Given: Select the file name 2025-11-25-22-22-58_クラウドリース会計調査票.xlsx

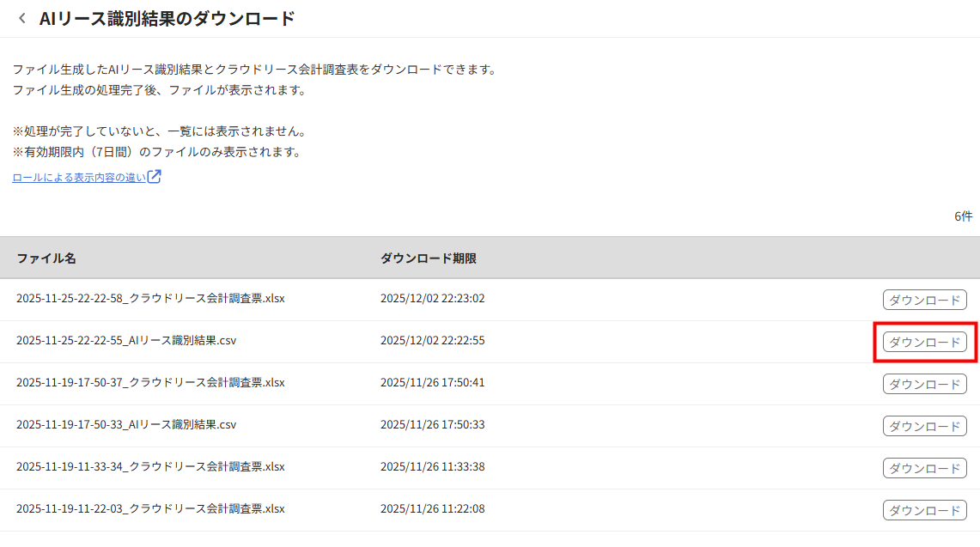Looking at the screenshot, I should (150, 299).
